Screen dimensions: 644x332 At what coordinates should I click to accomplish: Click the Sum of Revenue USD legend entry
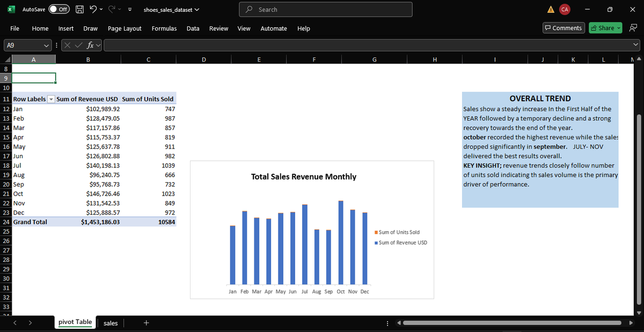click(x=400, y=243)
